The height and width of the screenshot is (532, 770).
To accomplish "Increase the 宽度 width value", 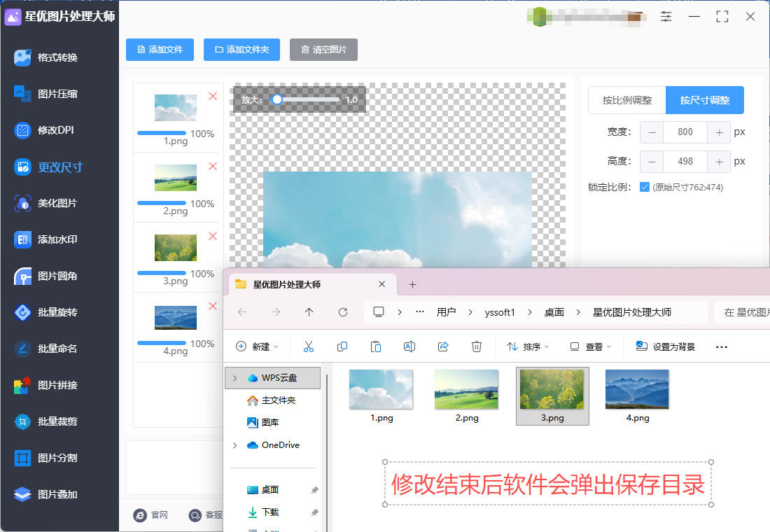I will pyautogui.click(x=719, y=132).
